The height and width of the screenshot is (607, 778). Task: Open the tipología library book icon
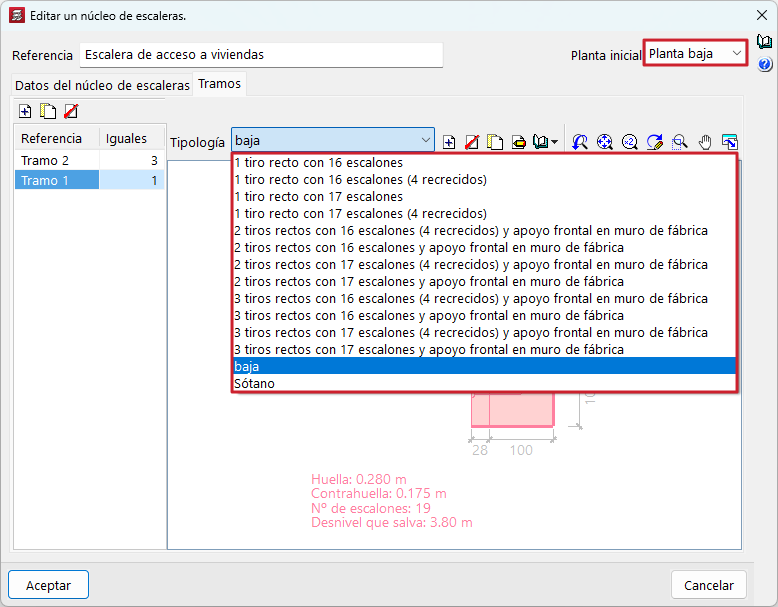coord(540,142)
